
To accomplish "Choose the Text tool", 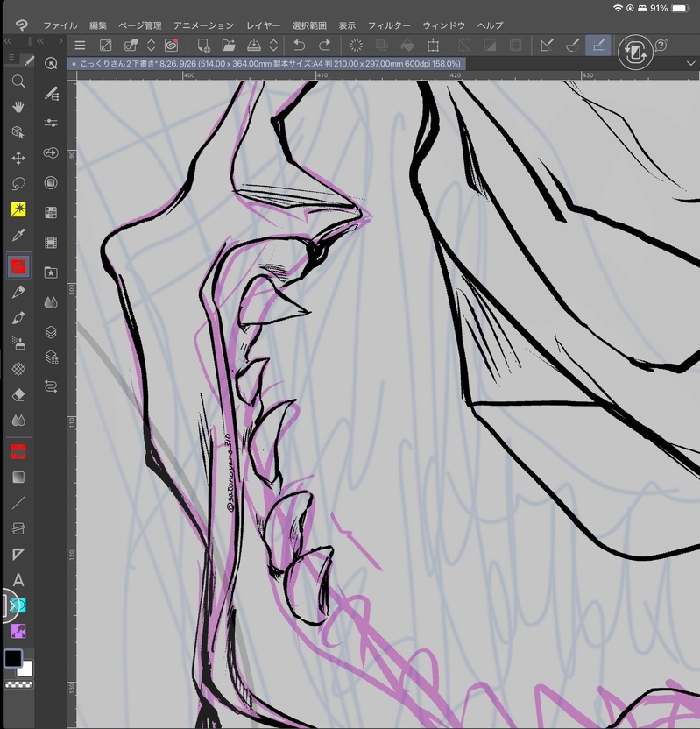I will (x=18, y=580).
